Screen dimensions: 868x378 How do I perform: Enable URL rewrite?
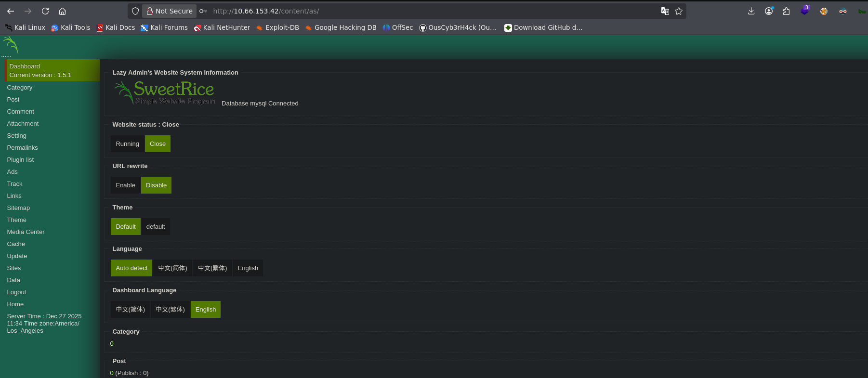[x=125, y=185]
